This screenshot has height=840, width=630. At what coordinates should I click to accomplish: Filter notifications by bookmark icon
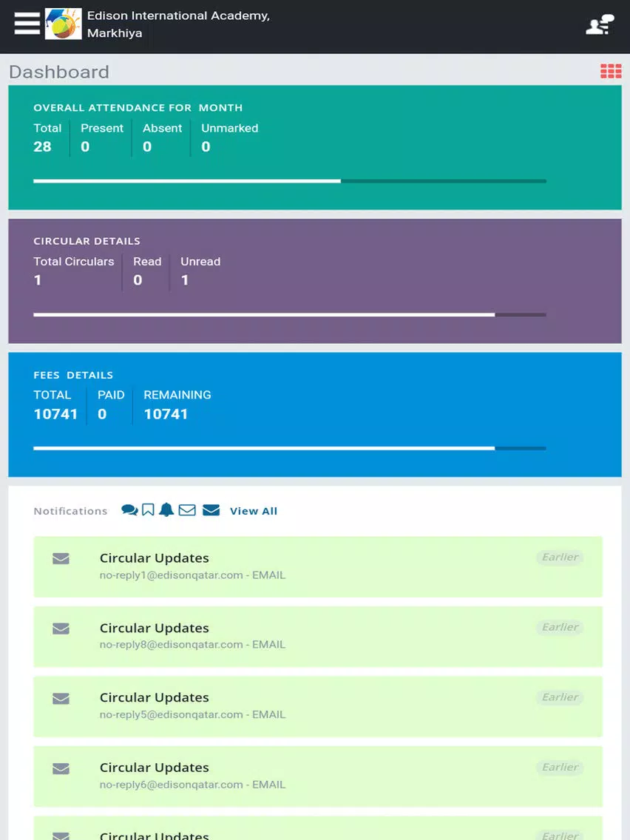tap(149, 510)
